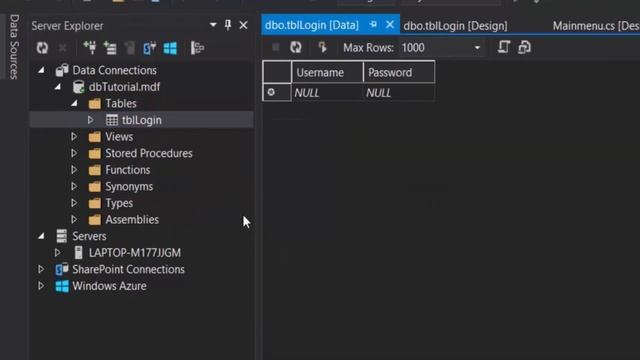The image size is (640, 360).
Task: Click the Connect to Database icon
Action: click(x=90, y=48)
